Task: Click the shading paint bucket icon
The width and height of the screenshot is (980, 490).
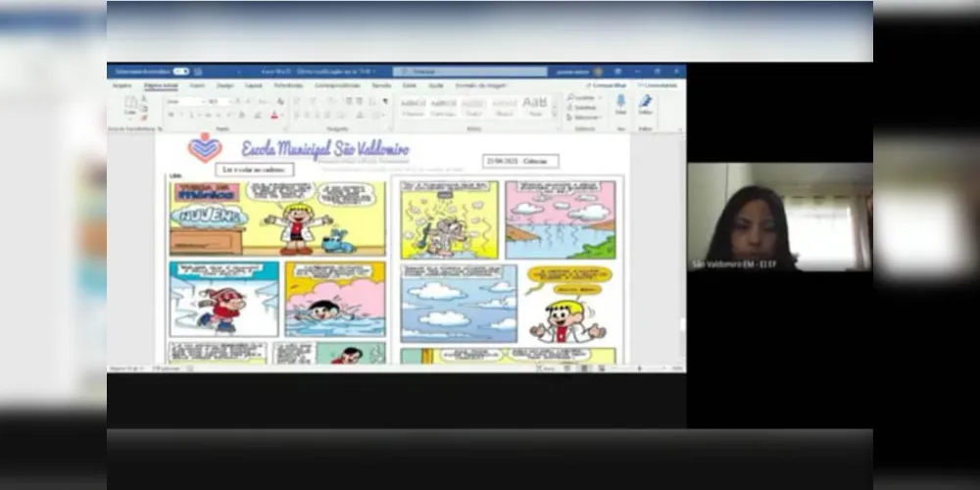Action: pos(360,115)
